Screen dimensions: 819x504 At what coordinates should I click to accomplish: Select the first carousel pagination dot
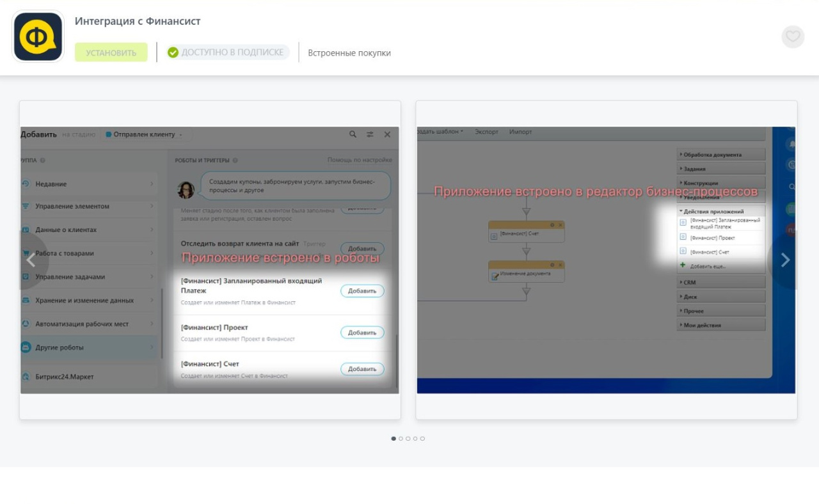coord(394,439)
